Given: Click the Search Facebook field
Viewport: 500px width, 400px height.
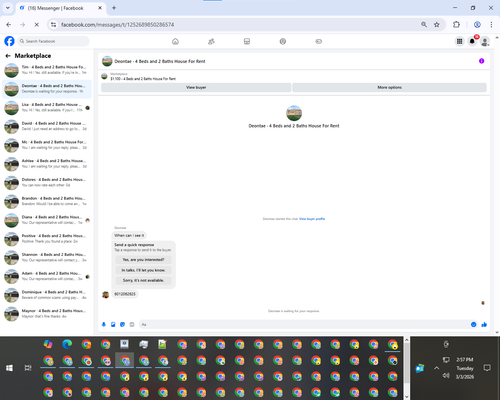Looking at the screenshot, I should [x=53, y=41].
